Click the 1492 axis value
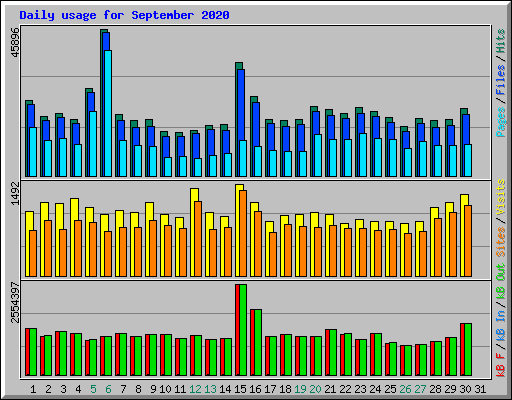This screenshot has height=400, width=512. coord(15,193)
